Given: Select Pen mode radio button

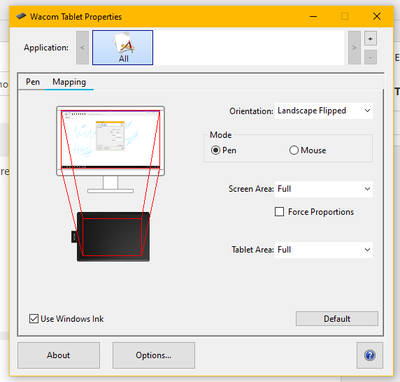Looking at the screenshot, I should [216, 150].
